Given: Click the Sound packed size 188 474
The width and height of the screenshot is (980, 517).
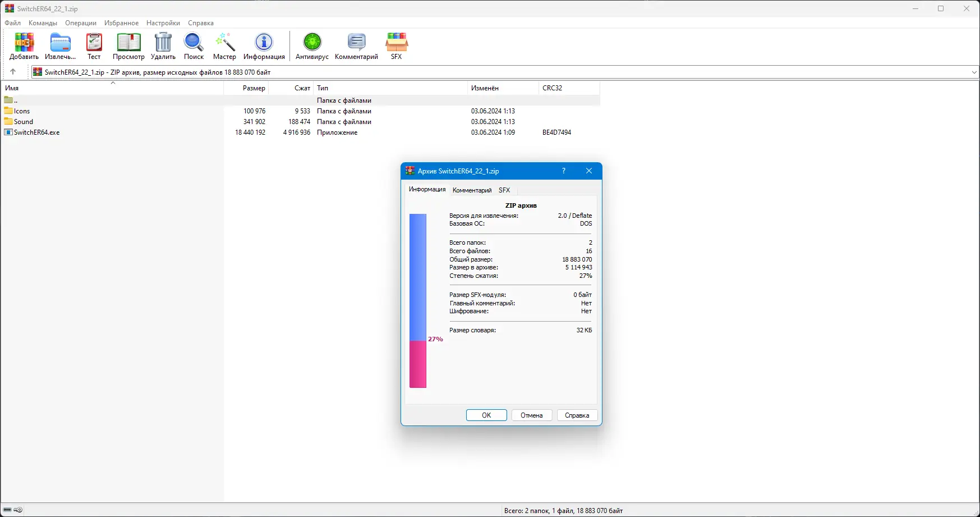Looking at the screenshot, I should point(299,122).
